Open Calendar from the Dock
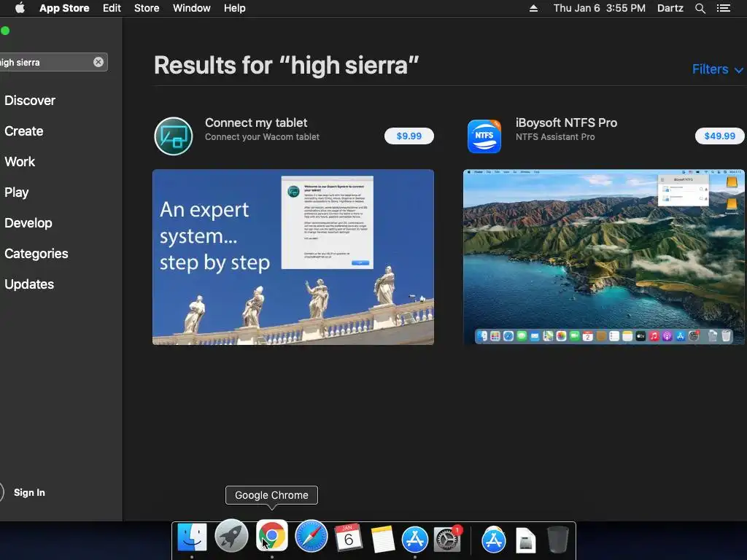 [349, 537]
